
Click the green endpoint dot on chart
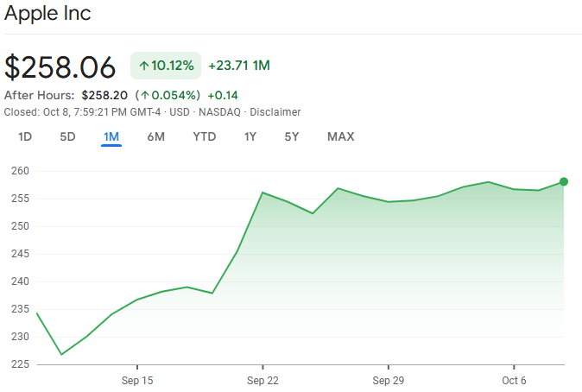click(x=564, y=181)
